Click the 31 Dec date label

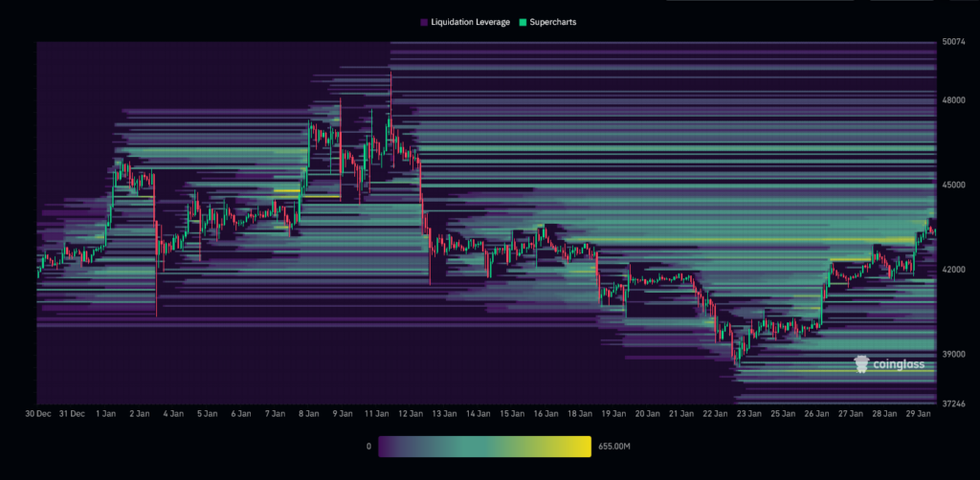tap(72, 413)
